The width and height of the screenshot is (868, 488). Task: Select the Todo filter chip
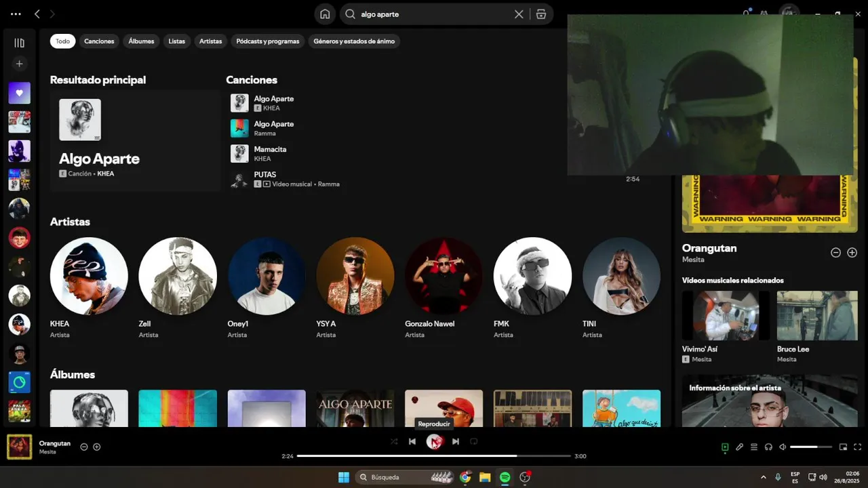click(62, 41)
